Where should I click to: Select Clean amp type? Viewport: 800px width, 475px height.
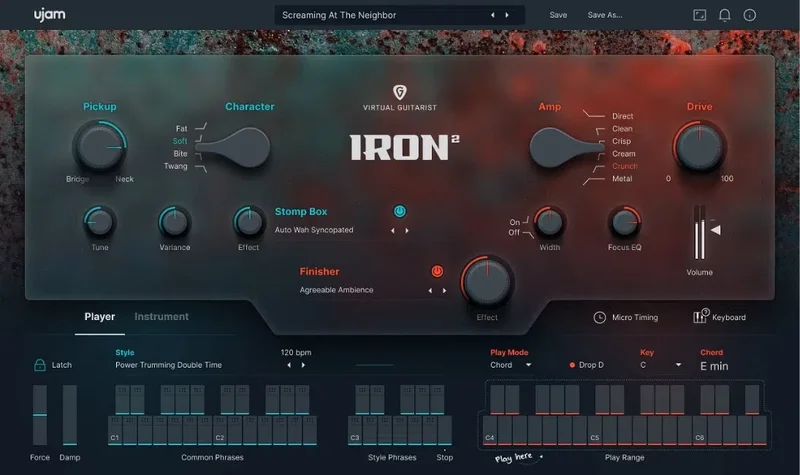tap(622, 129)
